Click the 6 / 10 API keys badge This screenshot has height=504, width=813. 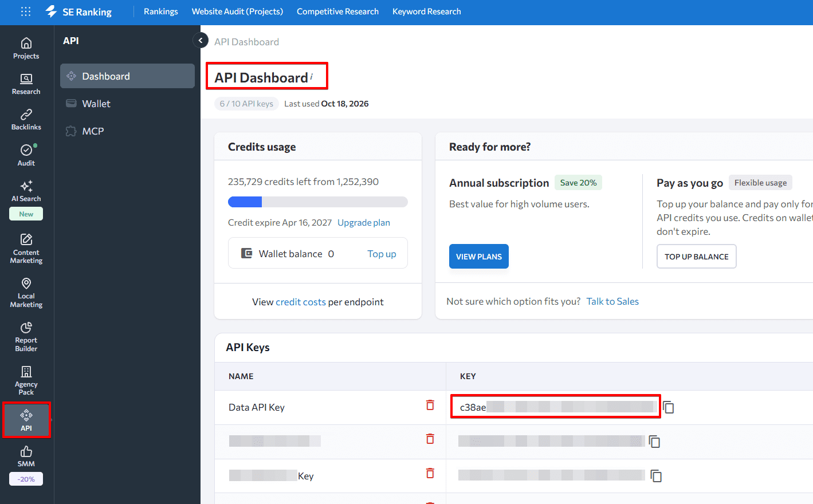(x=246, y=104)
